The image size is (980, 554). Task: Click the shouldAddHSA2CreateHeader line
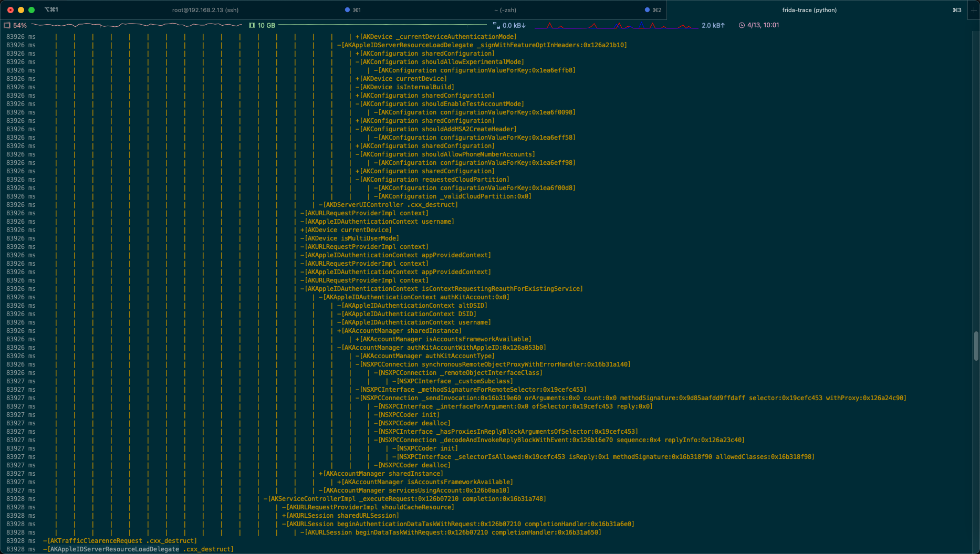pos(436,129)
